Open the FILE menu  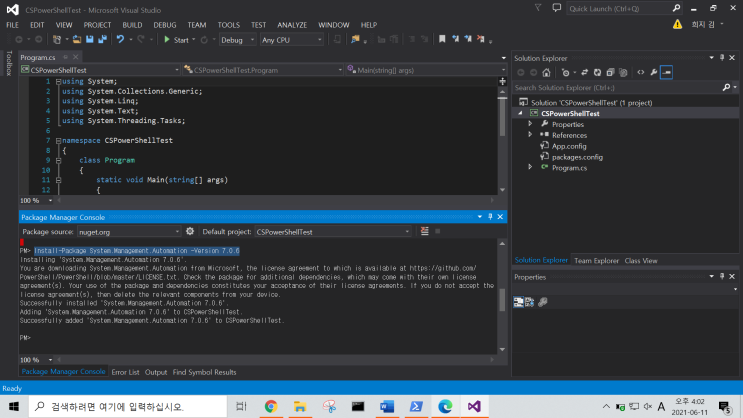12,25
